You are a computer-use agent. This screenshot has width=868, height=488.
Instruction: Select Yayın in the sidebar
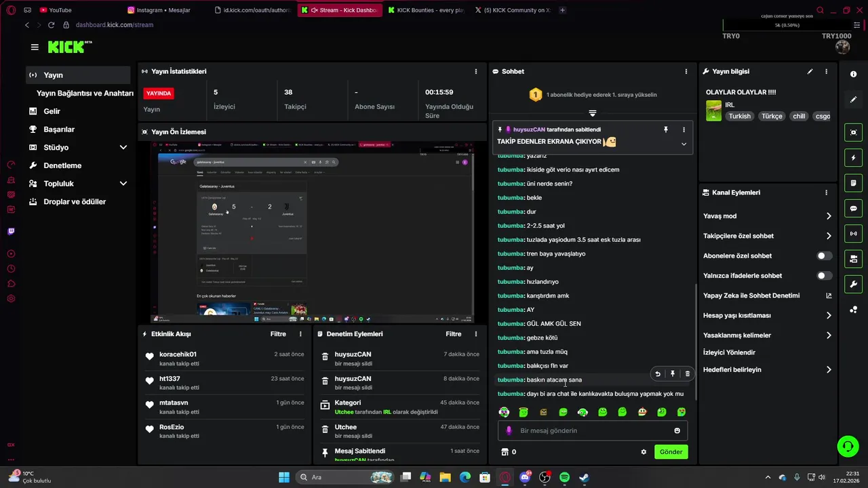pos(79,75)
